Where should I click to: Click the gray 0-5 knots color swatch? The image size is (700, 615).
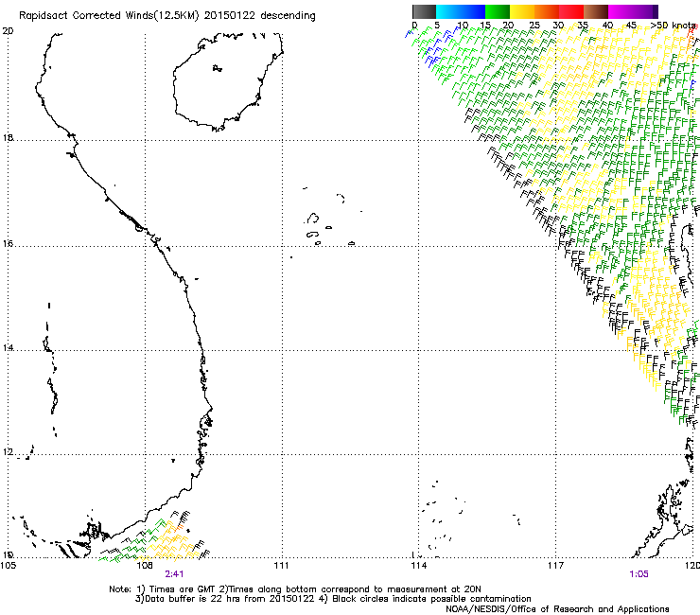424,11
